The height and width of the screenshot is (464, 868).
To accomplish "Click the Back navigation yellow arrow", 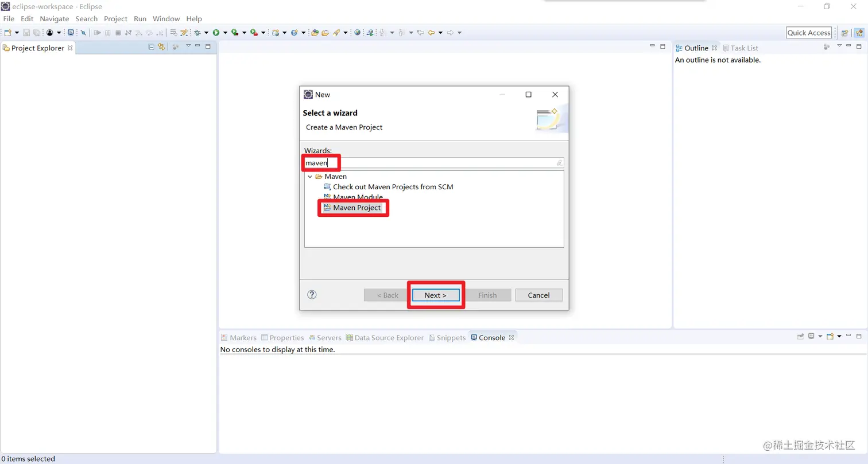I will (431, 33).
